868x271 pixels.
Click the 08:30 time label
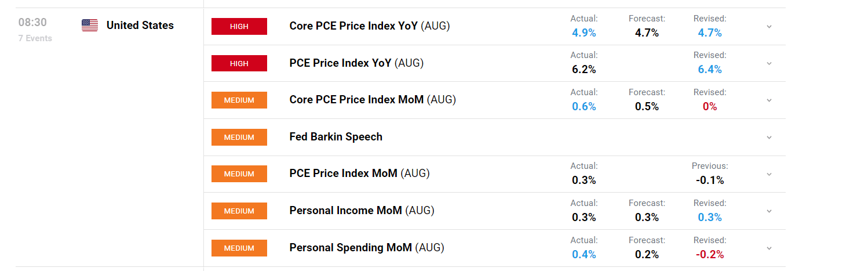click(x=32, y=23)
